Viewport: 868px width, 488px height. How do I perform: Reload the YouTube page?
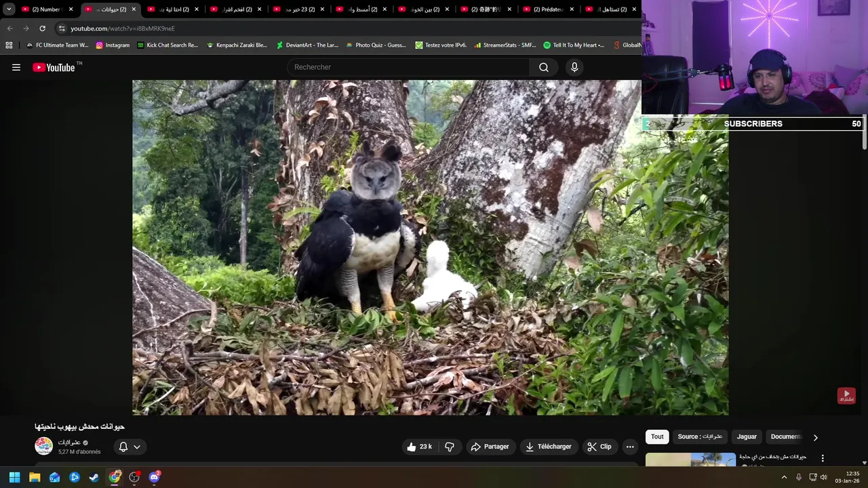[42, 28]
